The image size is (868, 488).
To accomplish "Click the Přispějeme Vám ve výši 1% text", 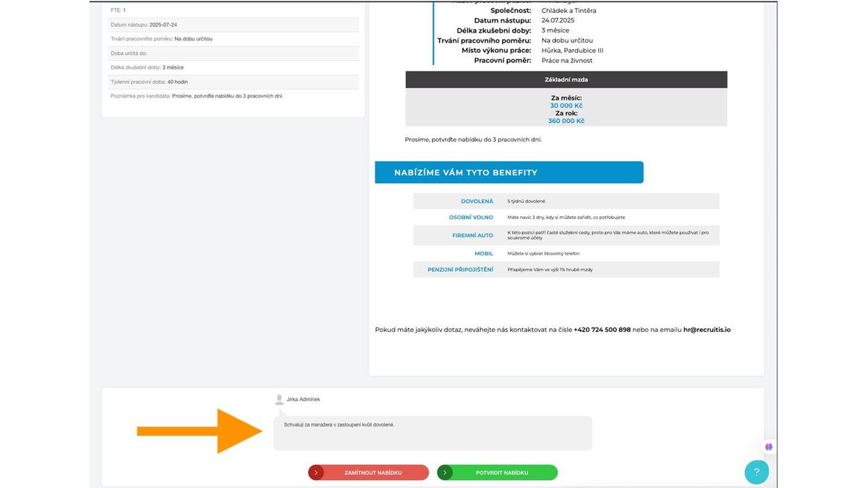I will pos(550,270).
